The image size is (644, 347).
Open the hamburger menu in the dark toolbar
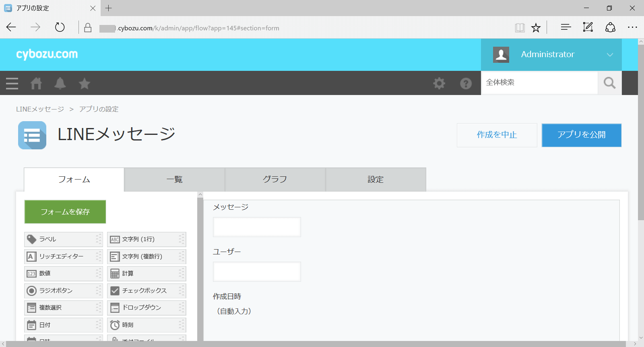point(12,83)
